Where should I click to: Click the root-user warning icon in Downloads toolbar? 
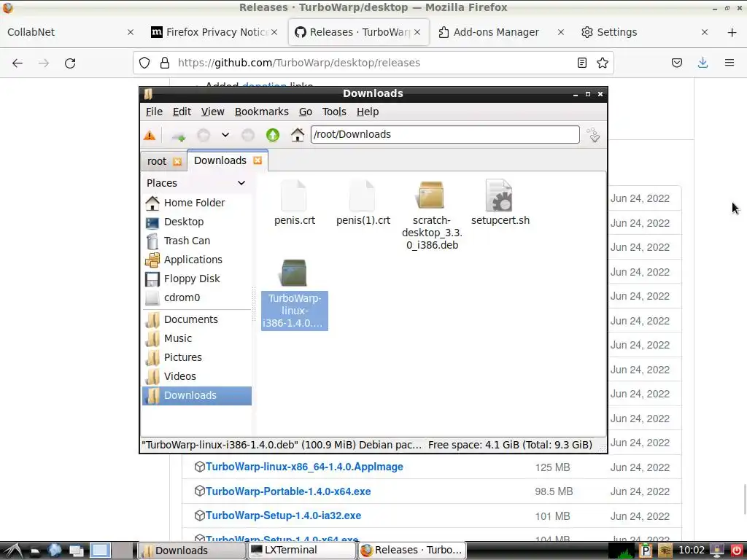pos(150,135)
